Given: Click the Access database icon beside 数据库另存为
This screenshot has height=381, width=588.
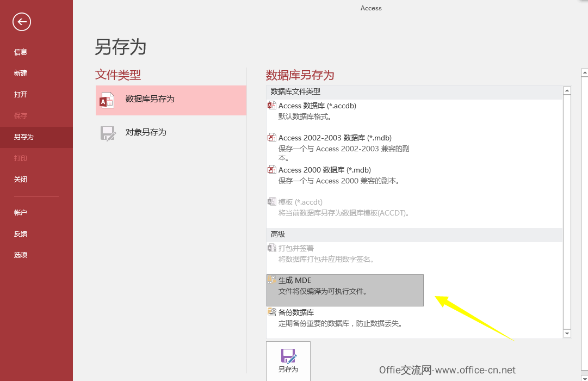Looking at the screenshot, I should tap(107, 100).
